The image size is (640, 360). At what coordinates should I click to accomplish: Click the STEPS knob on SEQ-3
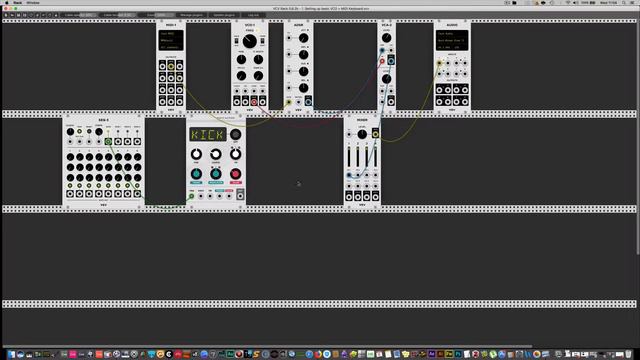tap(99, 132)
